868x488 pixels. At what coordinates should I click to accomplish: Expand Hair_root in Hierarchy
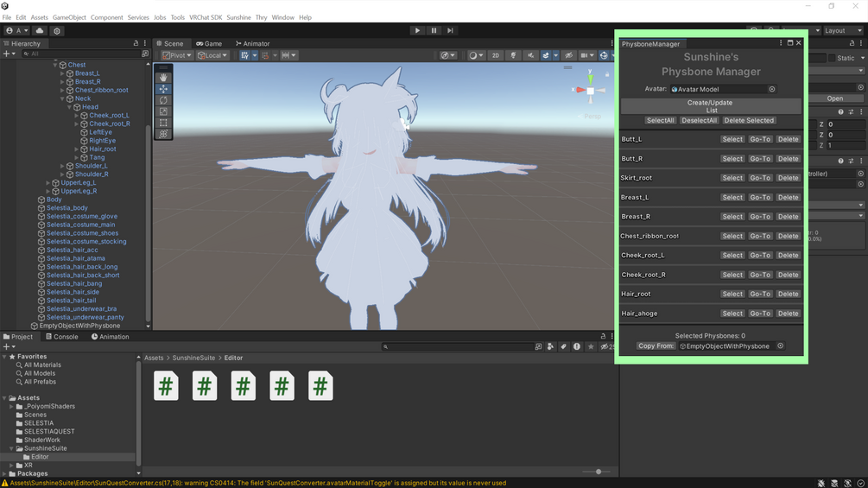point(76,149)
